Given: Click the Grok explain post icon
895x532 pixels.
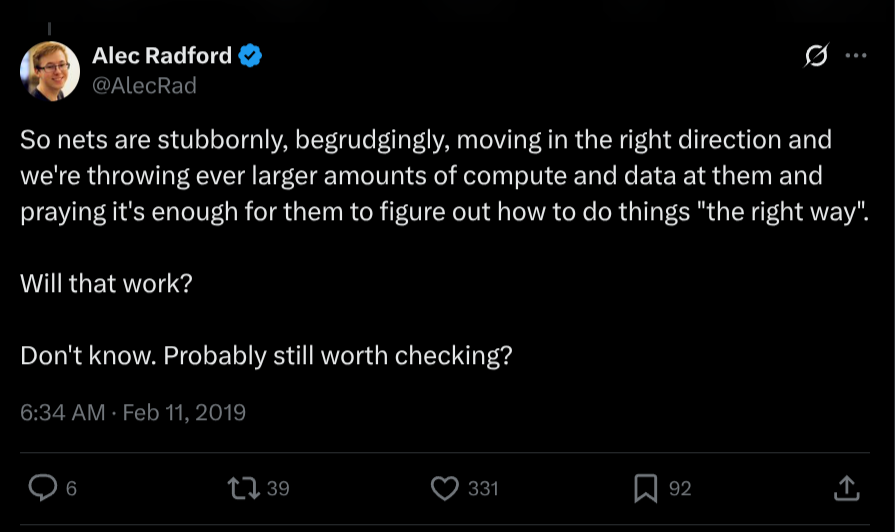Looking at the screenshot, I should pos(815,57).
